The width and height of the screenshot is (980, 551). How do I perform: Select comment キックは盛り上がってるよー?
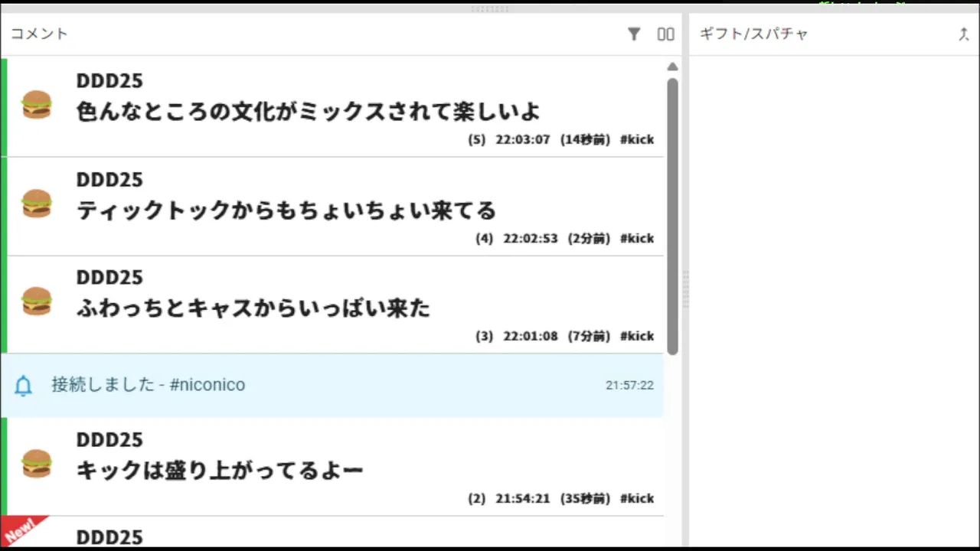tap(220, 471)
